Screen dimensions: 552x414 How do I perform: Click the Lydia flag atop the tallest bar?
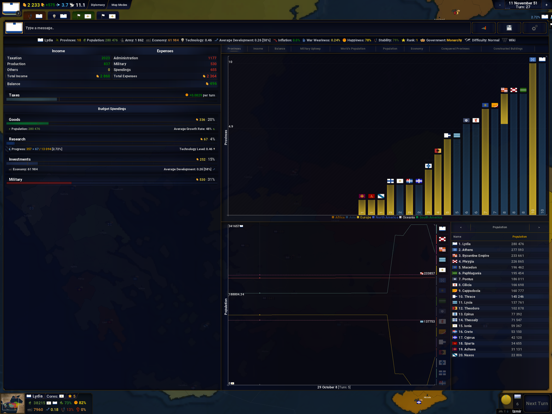[542, 59]
